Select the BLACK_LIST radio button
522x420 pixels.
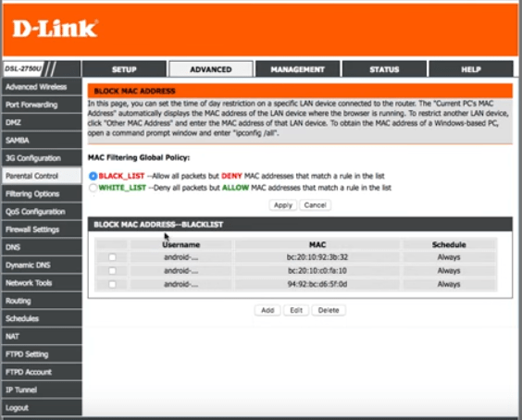click(93, 176)
